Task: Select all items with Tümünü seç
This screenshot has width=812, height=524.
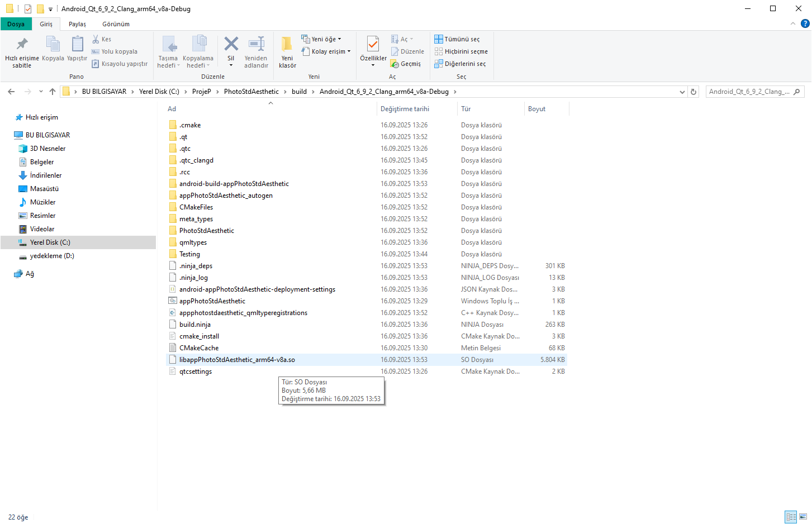Action: (x=457, y=39)
